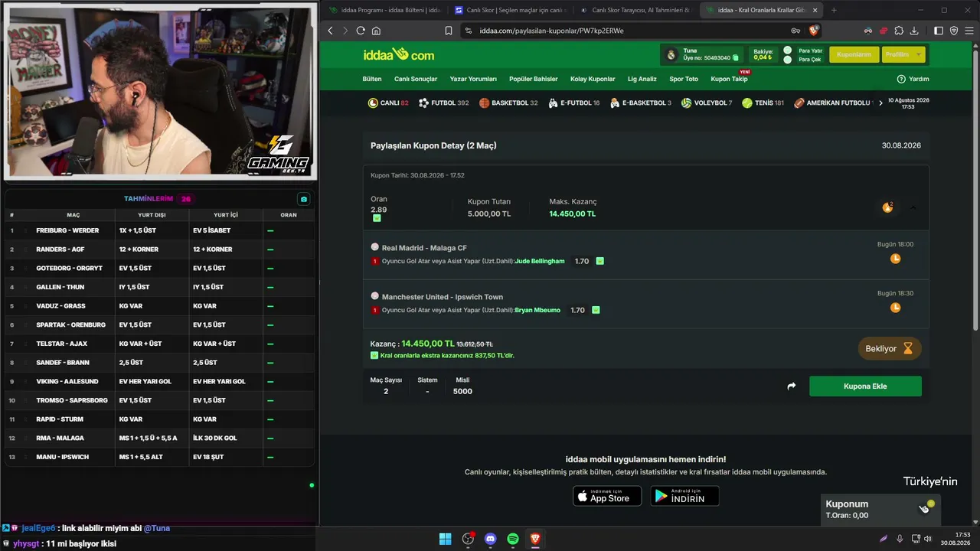Click the camera icon in Tahminlerim panel
This screenshot has width=980, height=551.
(304, 199)
